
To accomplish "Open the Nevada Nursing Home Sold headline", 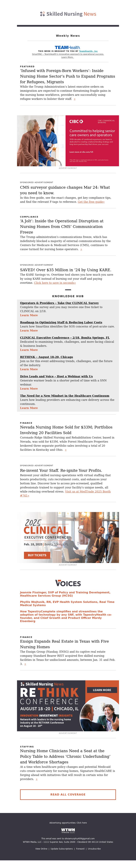I will pos(66,430).
